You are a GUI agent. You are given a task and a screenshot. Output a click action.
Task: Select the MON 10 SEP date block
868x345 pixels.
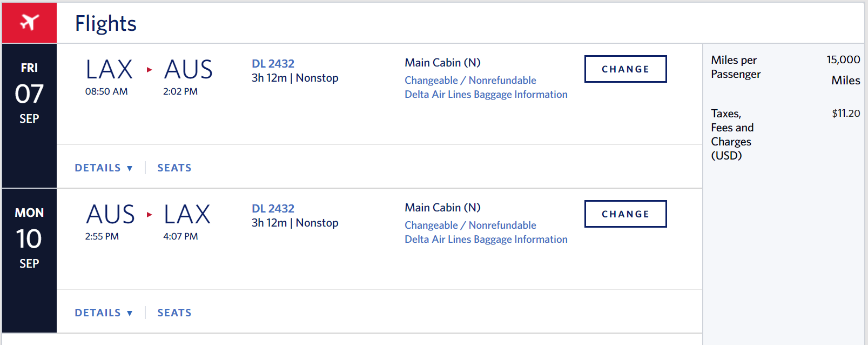(29, 261)
